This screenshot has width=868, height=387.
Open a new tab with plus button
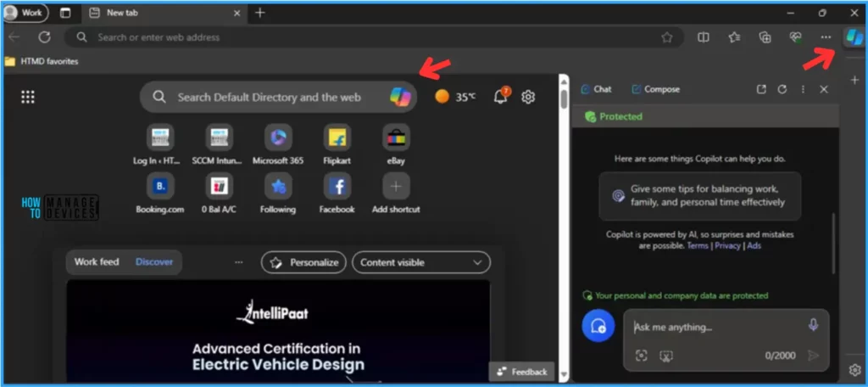[259, 13]
